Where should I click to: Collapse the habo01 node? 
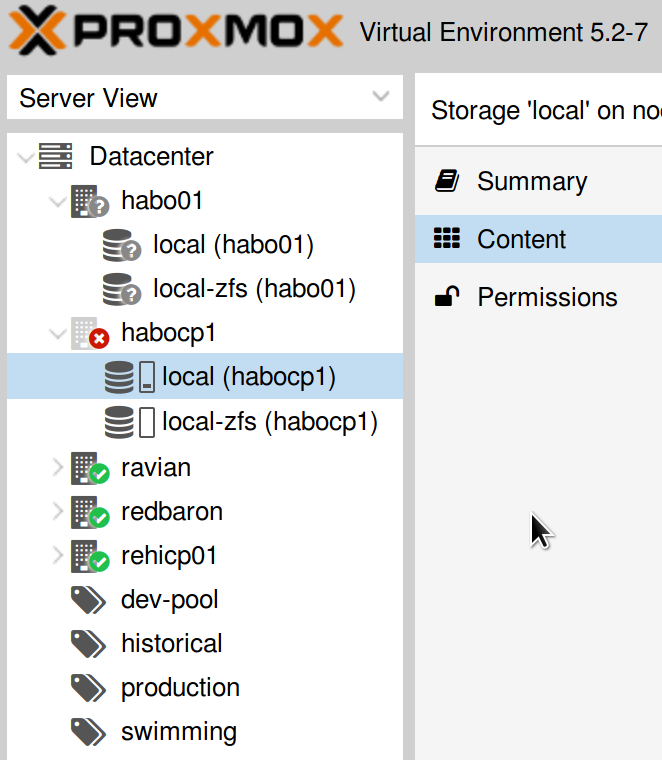[x=58, y=201]
